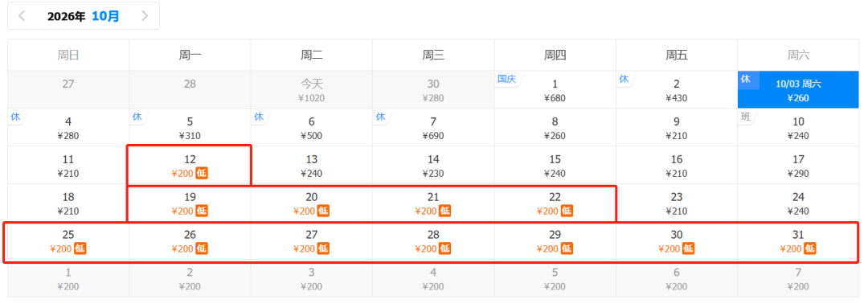Choose October 23 priced ¥210
This screenshot has height=304, width=868.
point(677,203)
